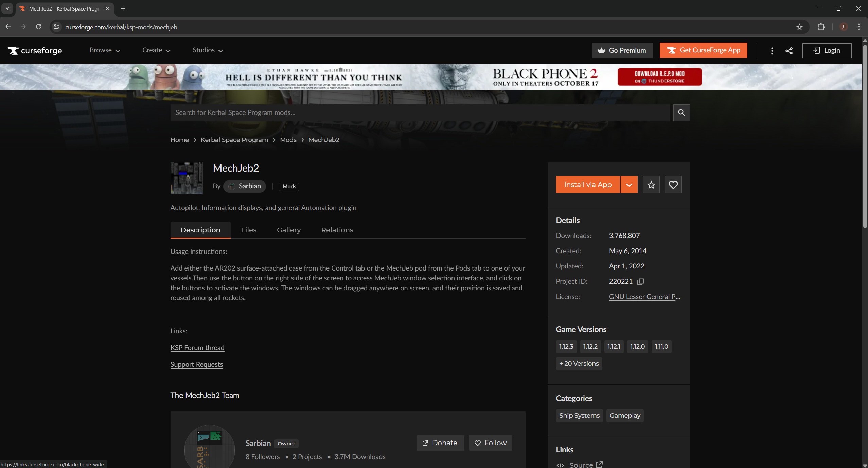This screenshot has height=468, width=868.
Task: Open the browser Extensions menu
Action: click(x=821, y=27)
